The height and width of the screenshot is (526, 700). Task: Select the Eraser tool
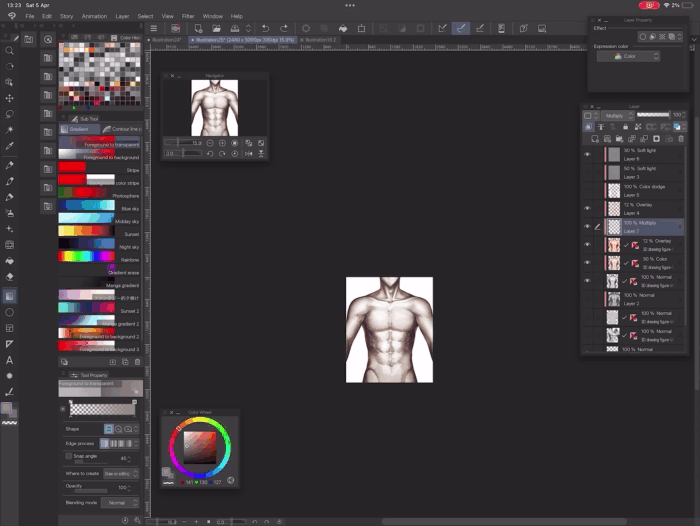tap(10, 277)
